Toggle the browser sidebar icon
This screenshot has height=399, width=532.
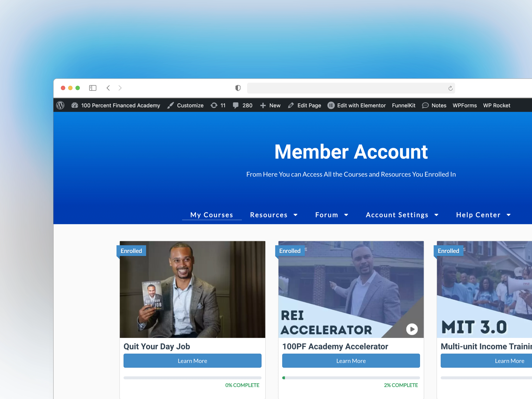pyautogui.click(x=93, y=88)
